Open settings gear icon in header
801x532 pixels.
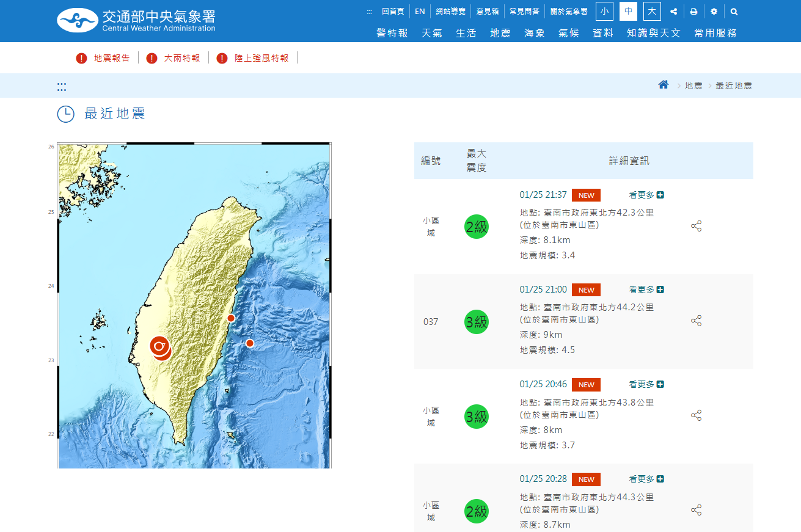coord(714,12)
